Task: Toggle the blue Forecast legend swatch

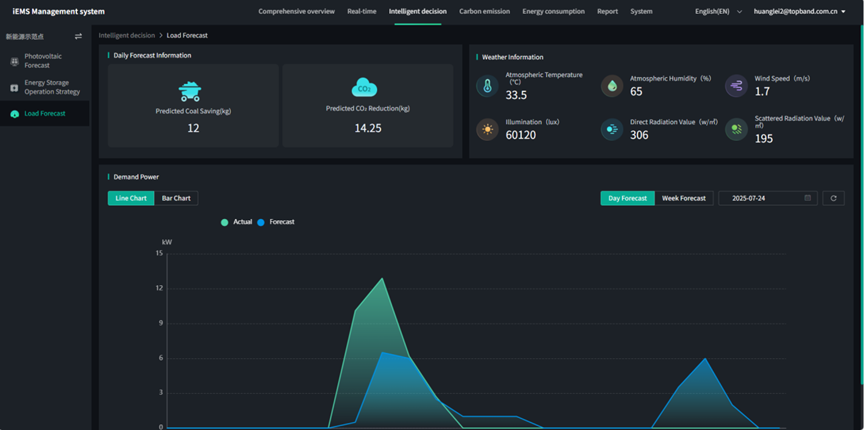Action: click(x=262, y=222)
